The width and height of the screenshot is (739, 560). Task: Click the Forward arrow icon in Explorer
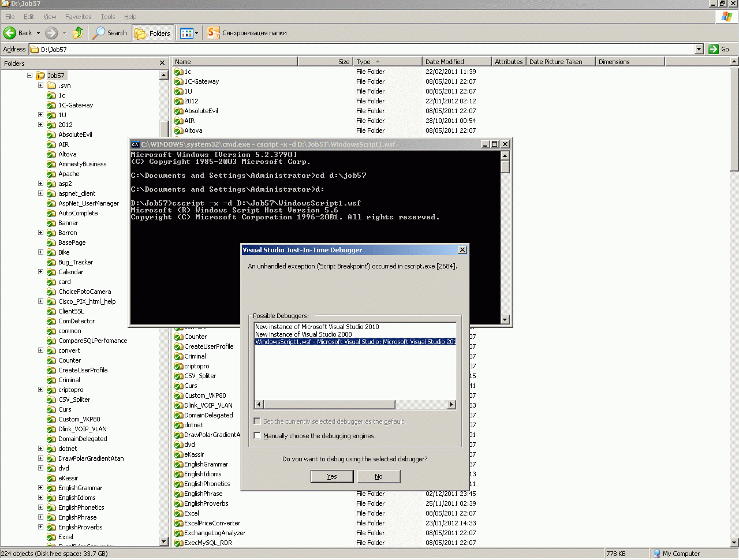point(51,33)
